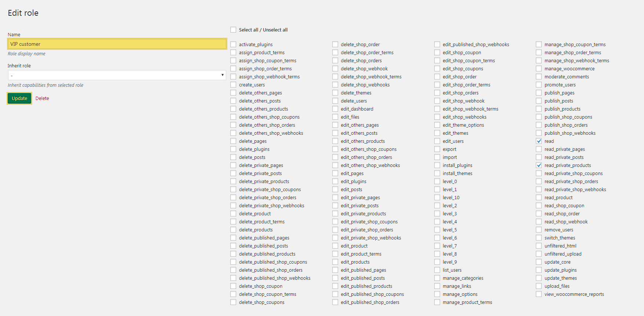The width and height of the screenshot is (644, 316).
Task: Enable the level_0 capability
Action: click(437, 181)
